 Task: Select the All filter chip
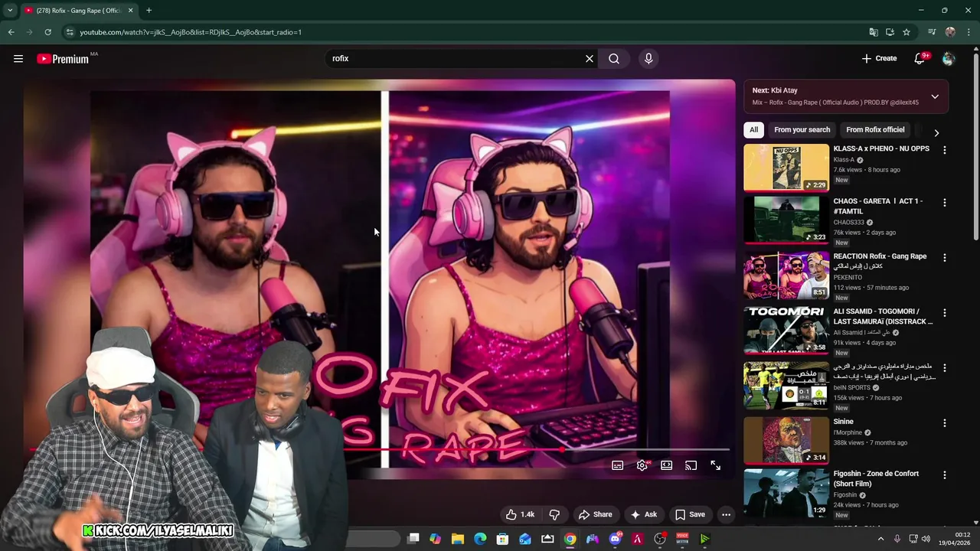coord(754,129)
